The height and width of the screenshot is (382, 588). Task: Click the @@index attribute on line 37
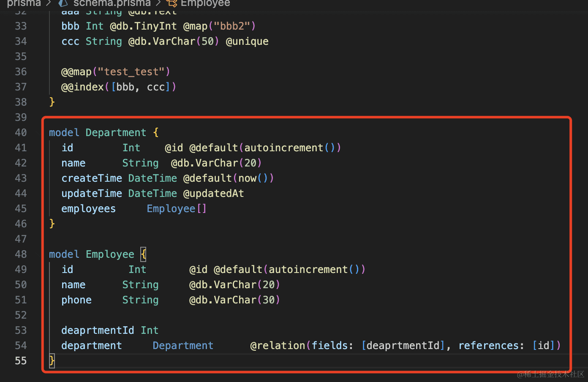pyautogui.click(x=82, y=87)
